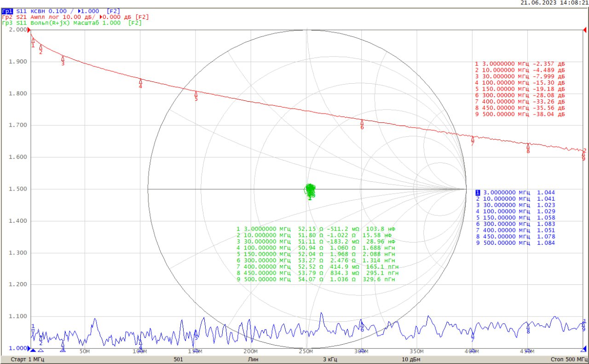
Task: Click red marker 1 on the S21 trace
Action: (33, 42)
